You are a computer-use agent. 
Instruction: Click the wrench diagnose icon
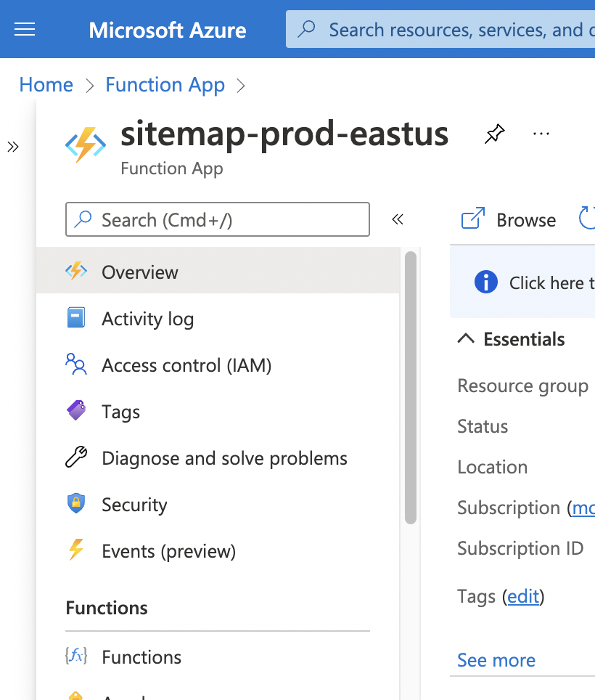coord(76,457)
